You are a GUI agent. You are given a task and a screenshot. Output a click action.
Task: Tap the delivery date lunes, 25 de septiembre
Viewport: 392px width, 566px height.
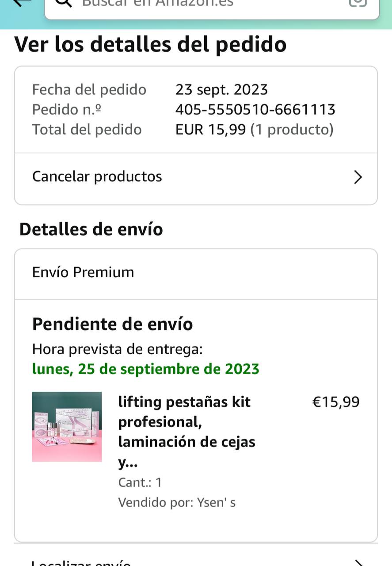pyautogui.click(x=145, y=369)
